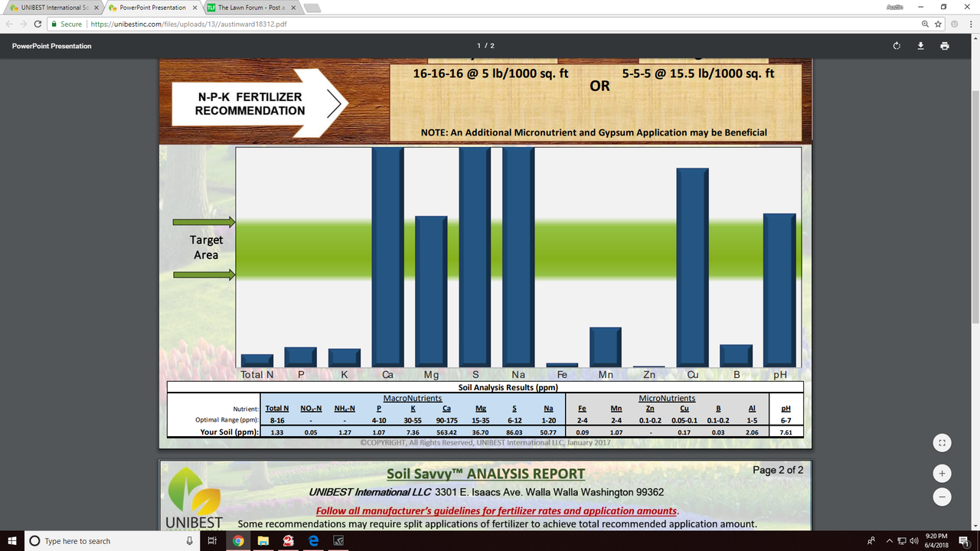Click the Mg bar in chart
Image resolution: width=980 pixels, height=551 pixels.
(x=431, y=292)
